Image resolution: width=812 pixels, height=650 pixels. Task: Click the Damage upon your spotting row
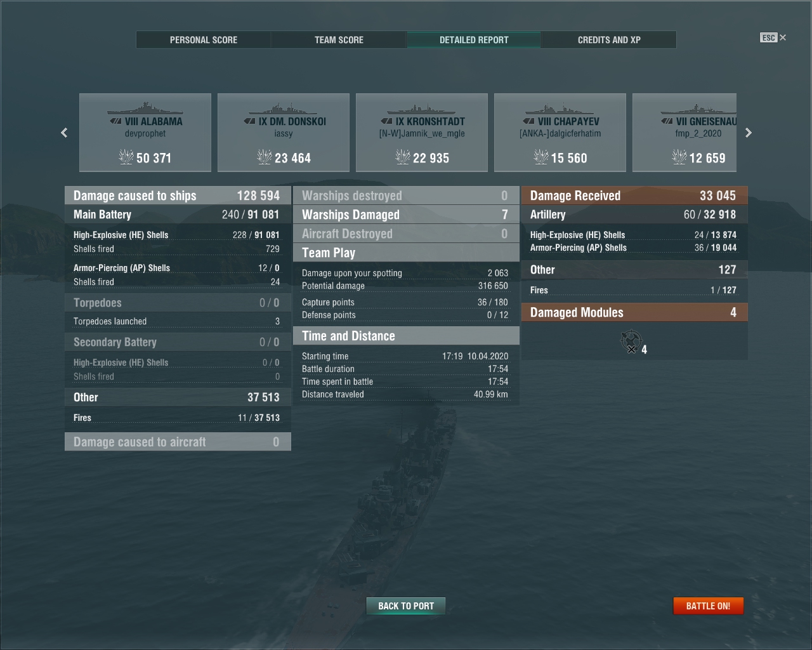click(x=406, y=273)
